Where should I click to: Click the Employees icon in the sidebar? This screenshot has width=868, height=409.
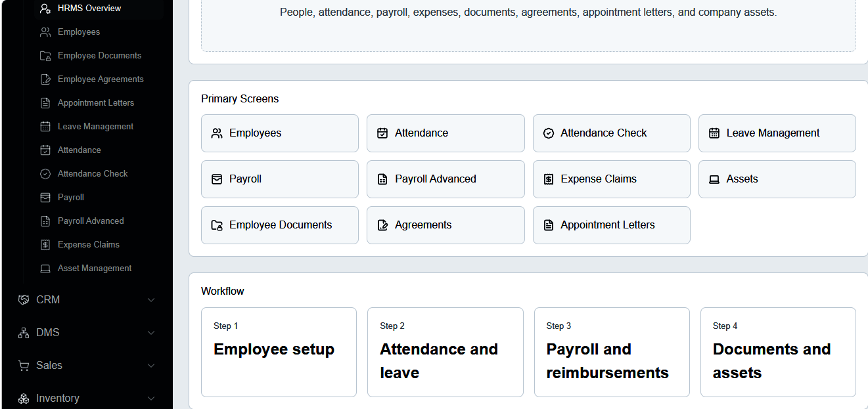click(x=45, y=32)
